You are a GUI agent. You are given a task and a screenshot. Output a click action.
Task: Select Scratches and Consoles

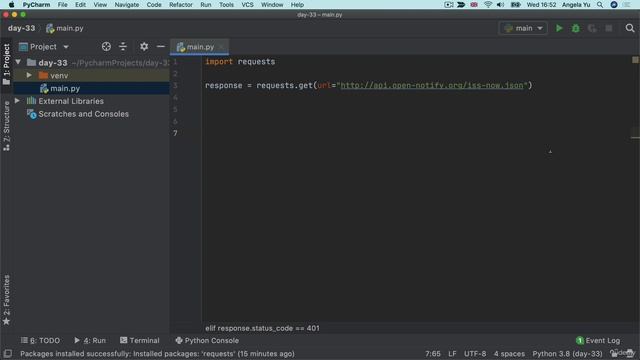pyautogui.click(x=83, y=114)
